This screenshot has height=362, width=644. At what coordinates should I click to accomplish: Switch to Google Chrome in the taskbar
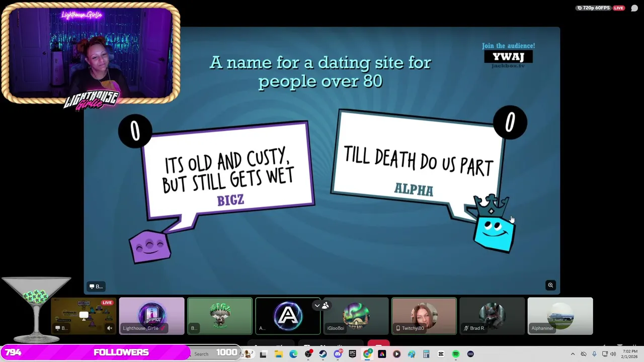367,354
